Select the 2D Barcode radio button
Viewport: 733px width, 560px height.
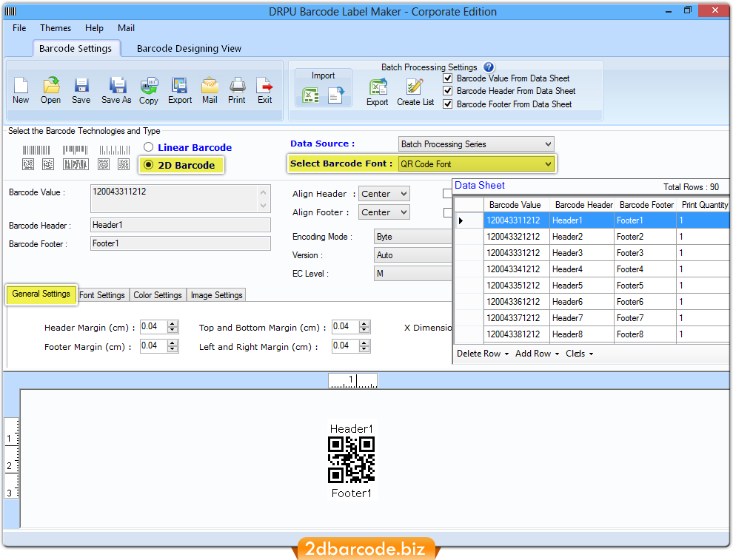(149, 165)
